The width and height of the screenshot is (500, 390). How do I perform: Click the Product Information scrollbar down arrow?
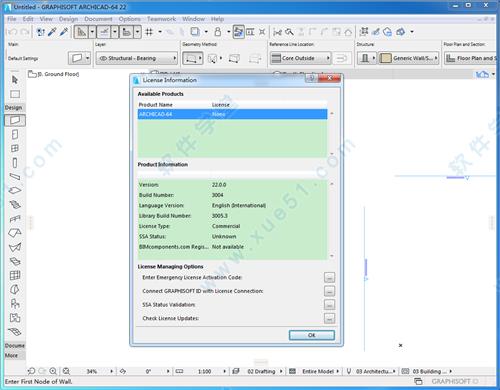coord(332,256)
